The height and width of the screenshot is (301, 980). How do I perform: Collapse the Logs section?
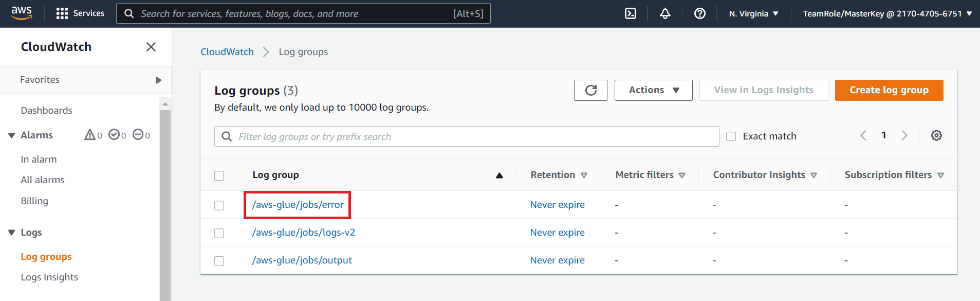(x=11, y=233)
